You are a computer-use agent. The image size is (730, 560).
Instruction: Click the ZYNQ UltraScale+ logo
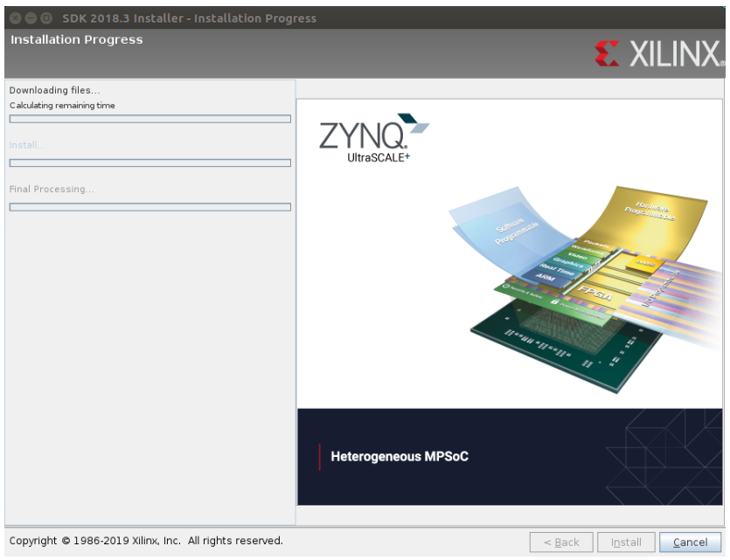tap(374, 138)
